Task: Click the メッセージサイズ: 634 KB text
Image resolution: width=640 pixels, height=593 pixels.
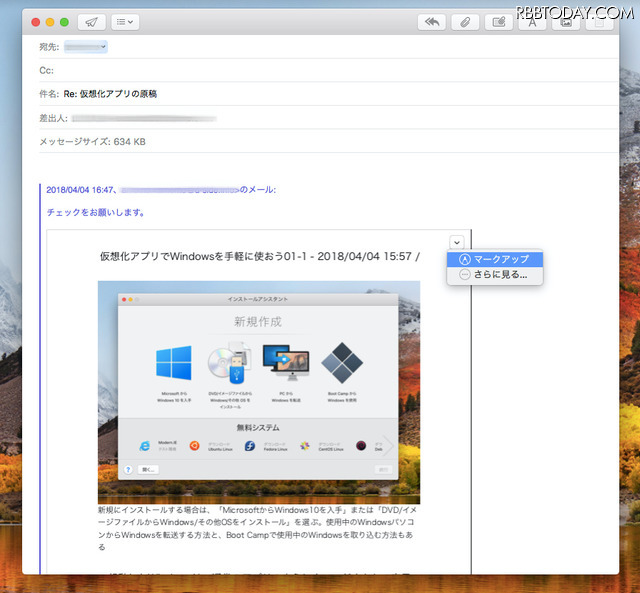Action: click(92, 142)
